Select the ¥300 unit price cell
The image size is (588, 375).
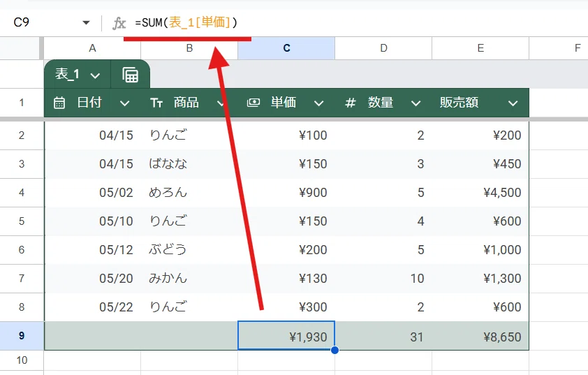pyautogui.click(x=286, y=307)
